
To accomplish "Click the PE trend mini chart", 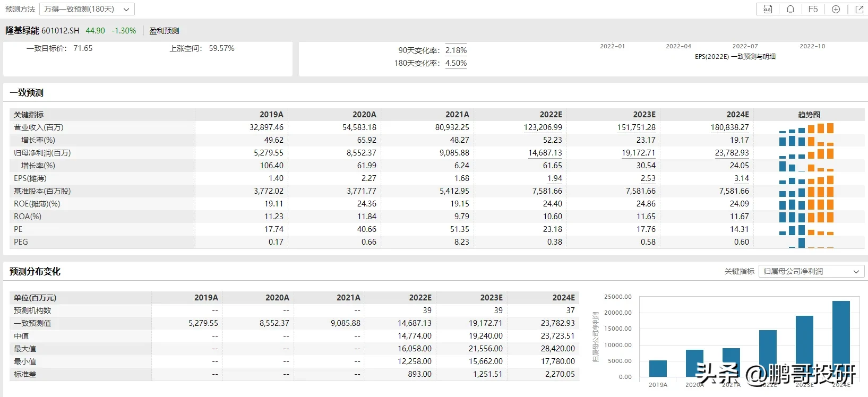I will pos(806,230).
